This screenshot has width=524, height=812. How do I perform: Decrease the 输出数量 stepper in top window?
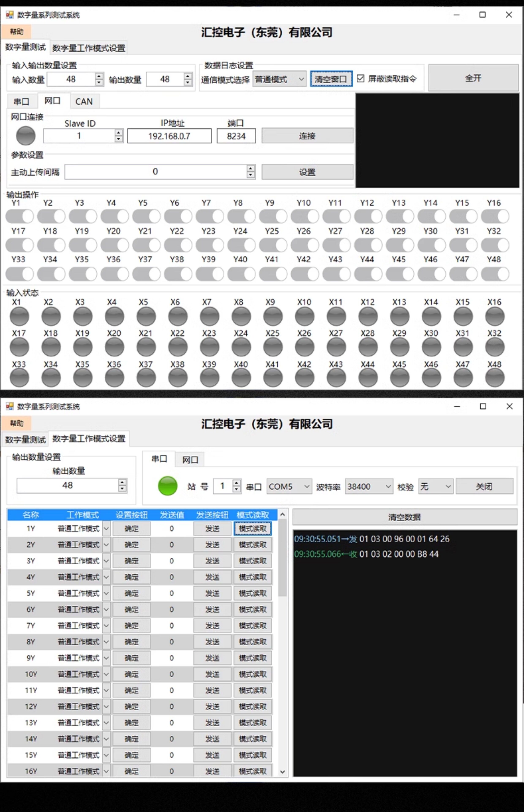(188, 82)
